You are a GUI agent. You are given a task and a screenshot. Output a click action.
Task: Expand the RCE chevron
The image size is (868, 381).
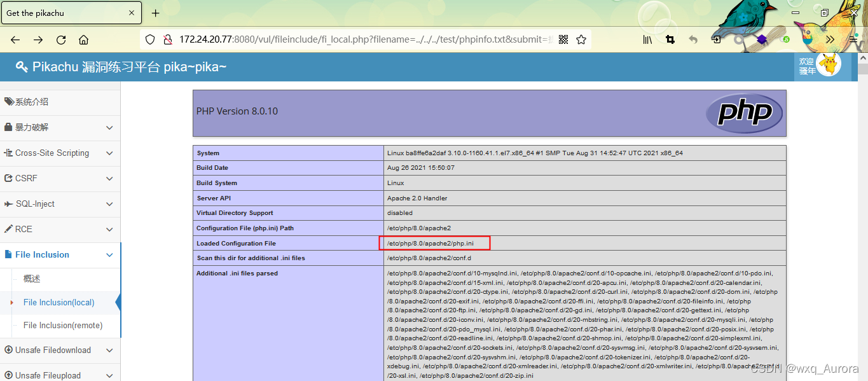[109, 230]
